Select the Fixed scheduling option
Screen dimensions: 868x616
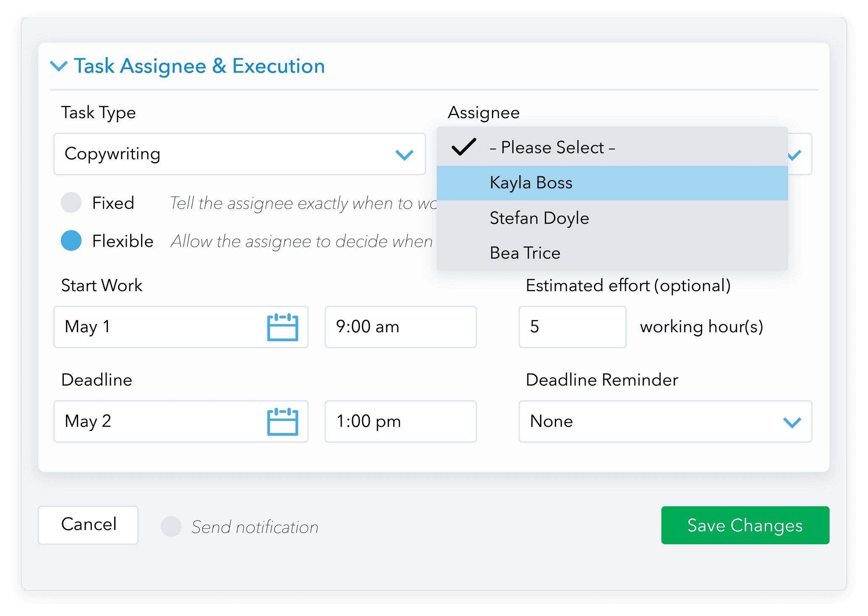click(x=71, y=203)
